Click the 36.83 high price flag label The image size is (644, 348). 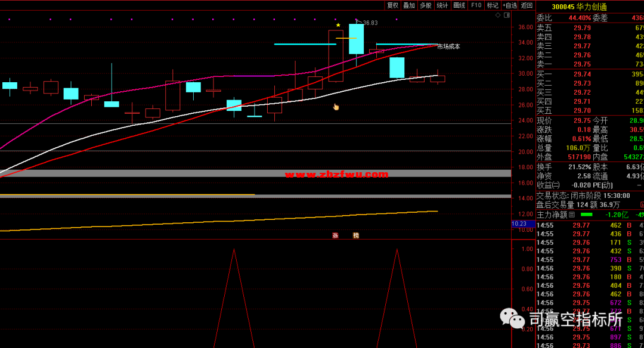(370, 23)
